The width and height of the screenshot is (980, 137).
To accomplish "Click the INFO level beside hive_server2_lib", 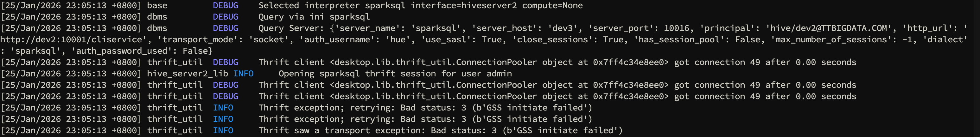I will (243, 74).
